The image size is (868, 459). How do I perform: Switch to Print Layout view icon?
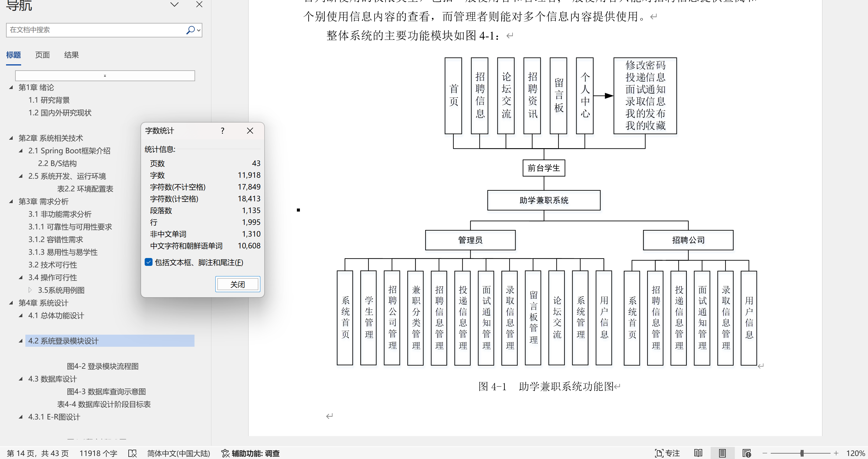[x=722, y=453]
